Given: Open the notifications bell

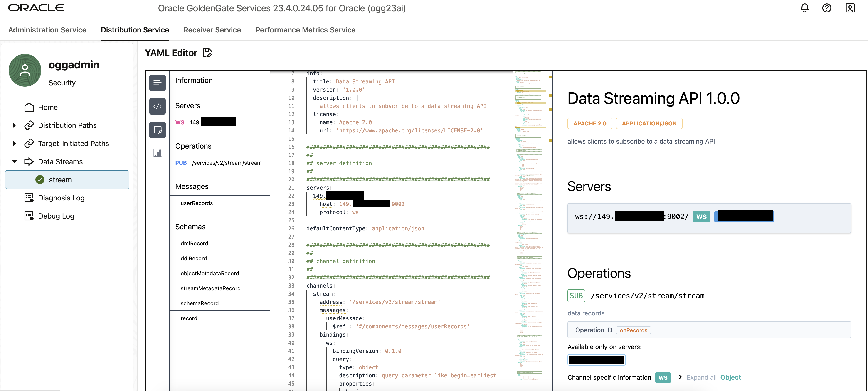Looking at the screenshot, I should coord(805,8).
